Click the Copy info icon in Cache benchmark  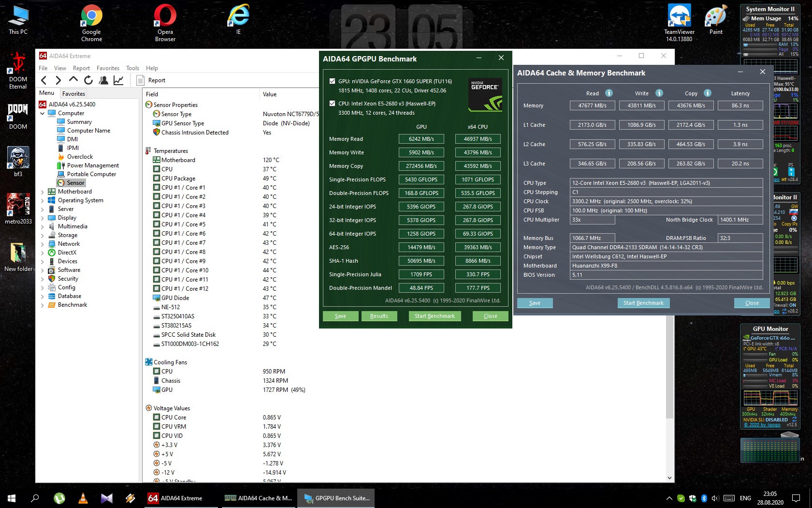click(x=708, y=93)
